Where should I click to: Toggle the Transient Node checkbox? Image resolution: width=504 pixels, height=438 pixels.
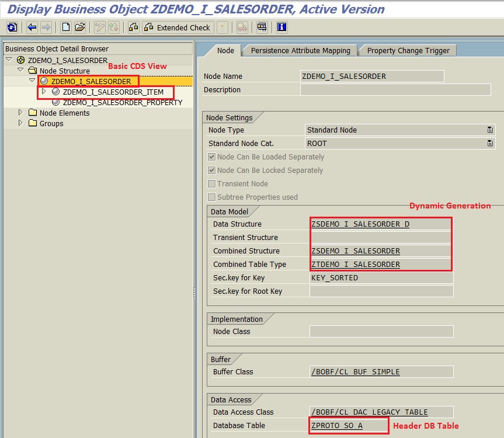(x=213, y=183)
